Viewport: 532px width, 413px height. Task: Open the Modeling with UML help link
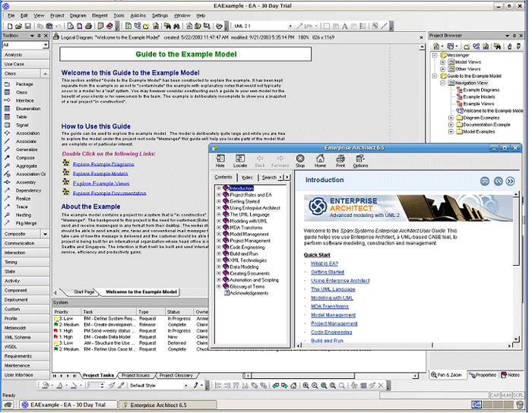(x=332, y=298)
